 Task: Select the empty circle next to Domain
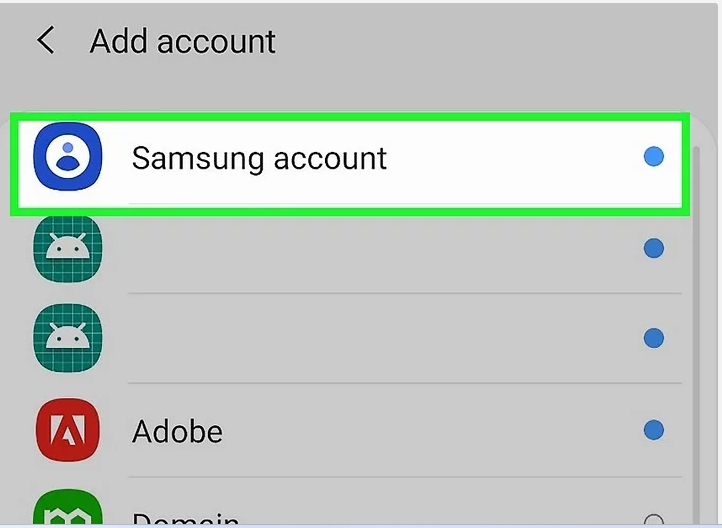point(653,521)
